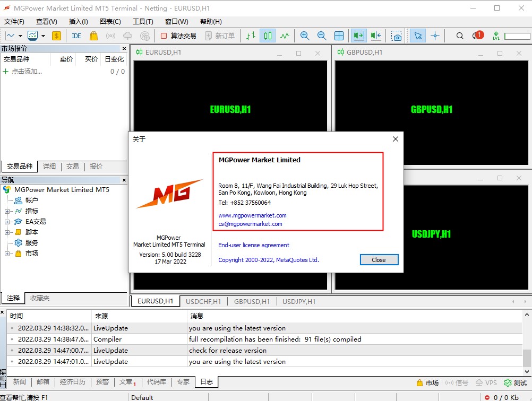This screenshot has height=401, width=532.
Task: Click the search magnifier icon in toolbar
Action: point(460,36)
